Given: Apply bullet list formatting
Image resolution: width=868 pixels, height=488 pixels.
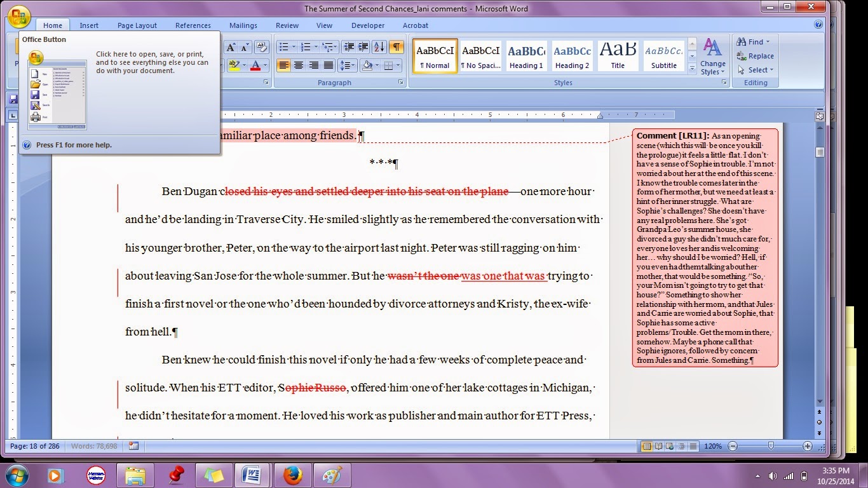Looking at the screenshot, I should (283, 47).
